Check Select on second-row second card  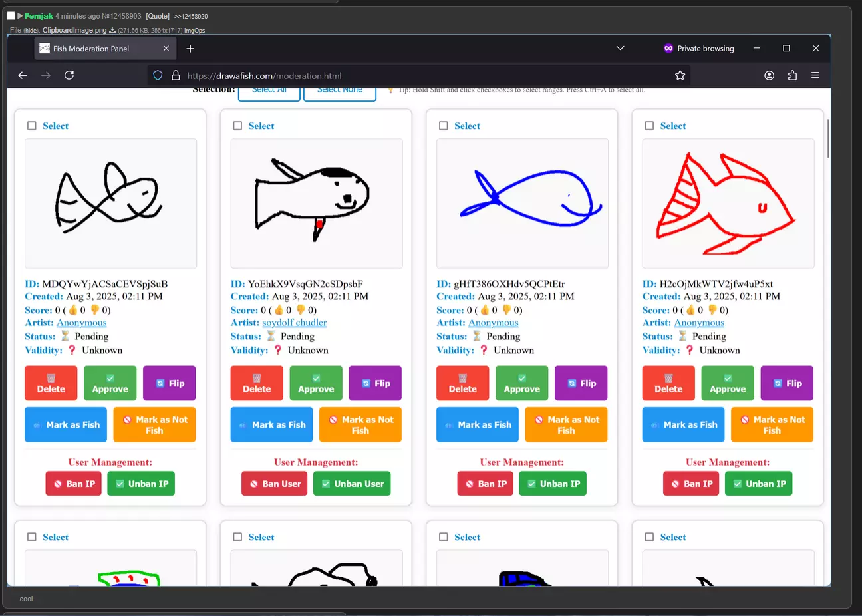237,537
